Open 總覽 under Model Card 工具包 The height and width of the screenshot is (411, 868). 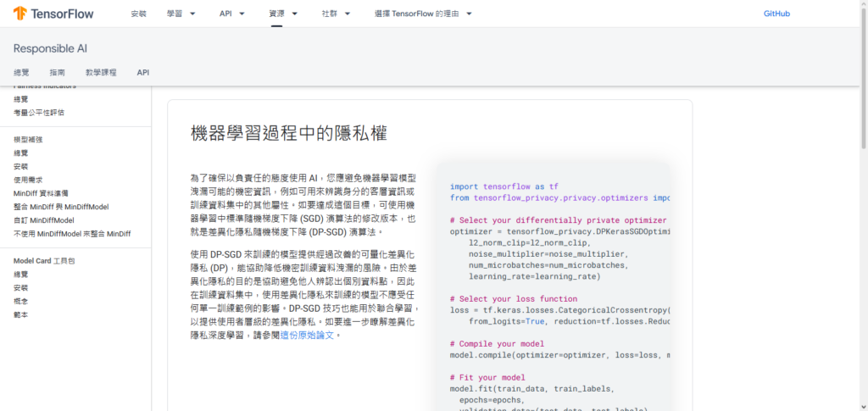pyautogui.click(x=20, y=275)
